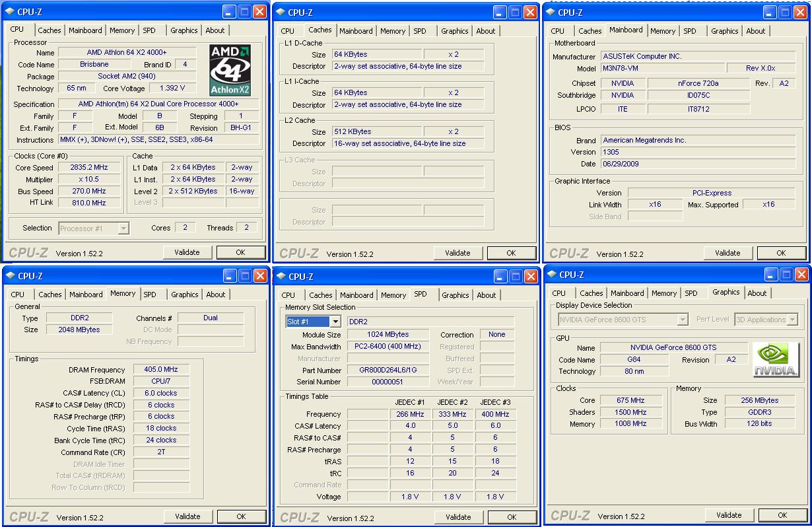Click the GPU memory Type value GDDR3
Image resolution: width=812 pixels, height=527 pixels.
[760, 412]
